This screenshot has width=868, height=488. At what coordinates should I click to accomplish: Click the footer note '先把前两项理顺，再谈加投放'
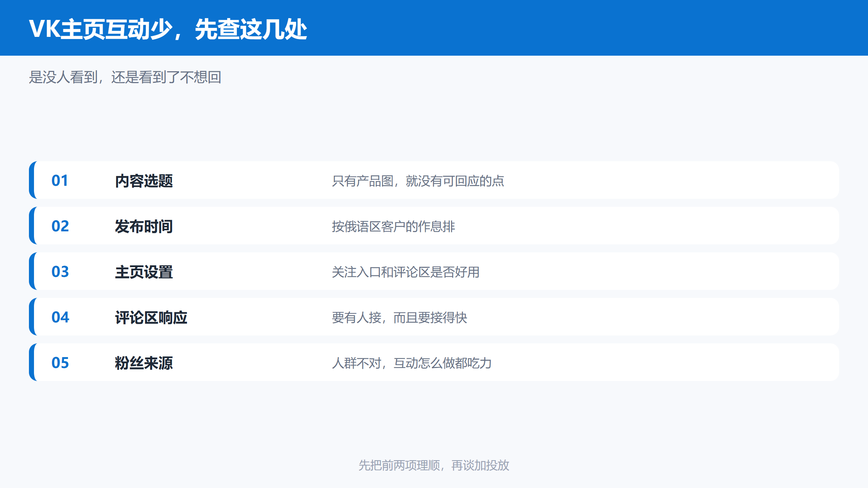point(434,465)
